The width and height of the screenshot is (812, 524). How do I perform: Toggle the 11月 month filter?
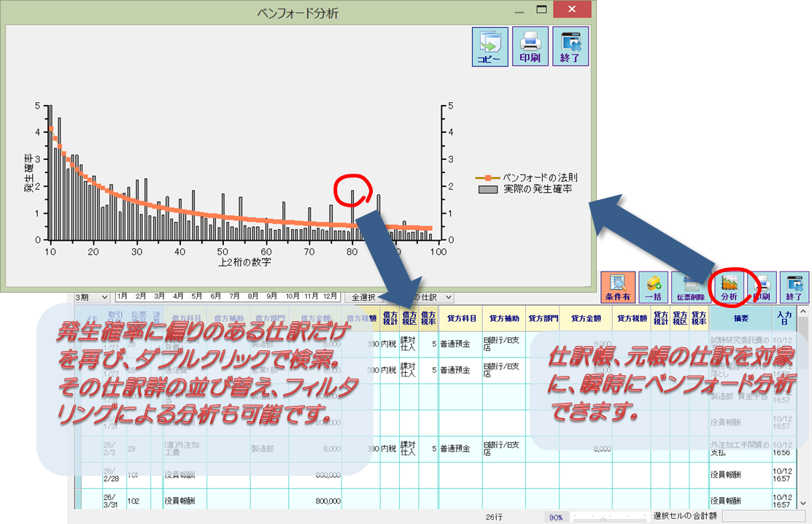click(x=312, y=296)
